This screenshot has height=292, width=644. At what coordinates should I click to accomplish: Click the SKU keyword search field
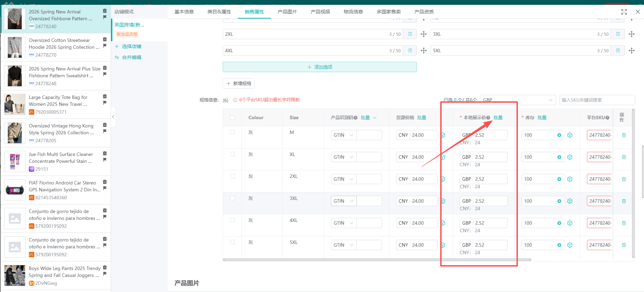coord(597,100)
